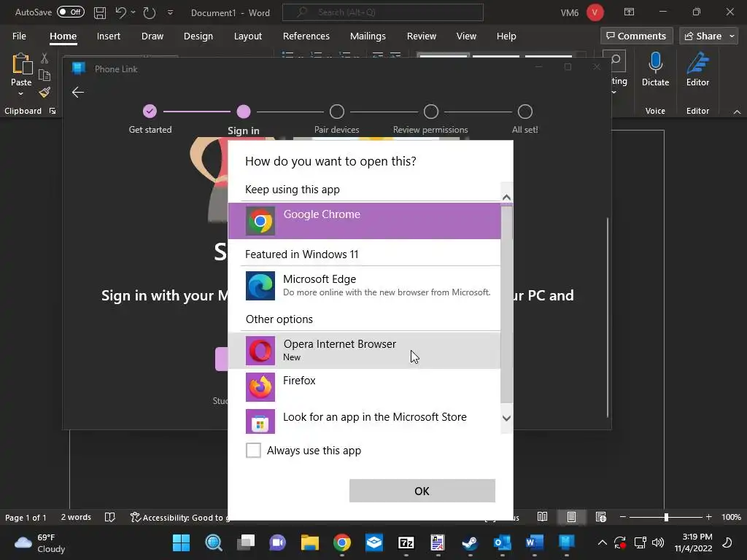Screen dimensions: 747x560
Task: Click the zoom out minus button
Action: 622,517
